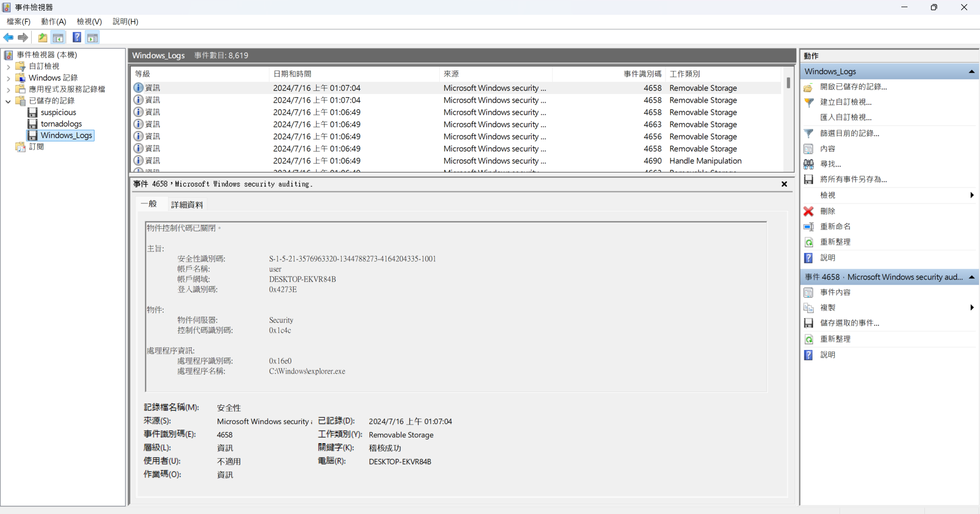Click the binoculars 尋找 icon
The height and width of the screenshot is (514, 980).
[x=808, y=164]
